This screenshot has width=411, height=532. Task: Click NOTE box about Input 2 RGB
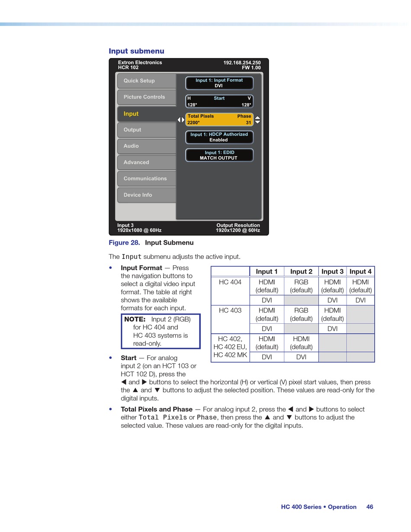point(161,331)
